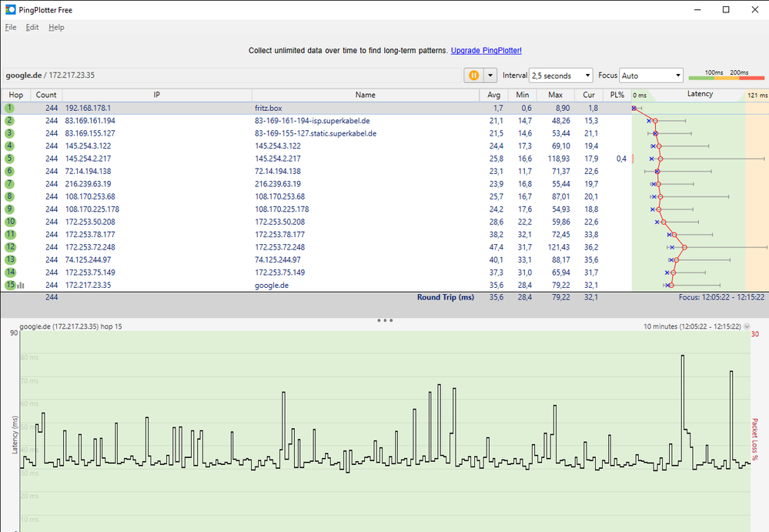Select hop 9 green circle icon
769x532 pixels.
(x=10, y=209)
